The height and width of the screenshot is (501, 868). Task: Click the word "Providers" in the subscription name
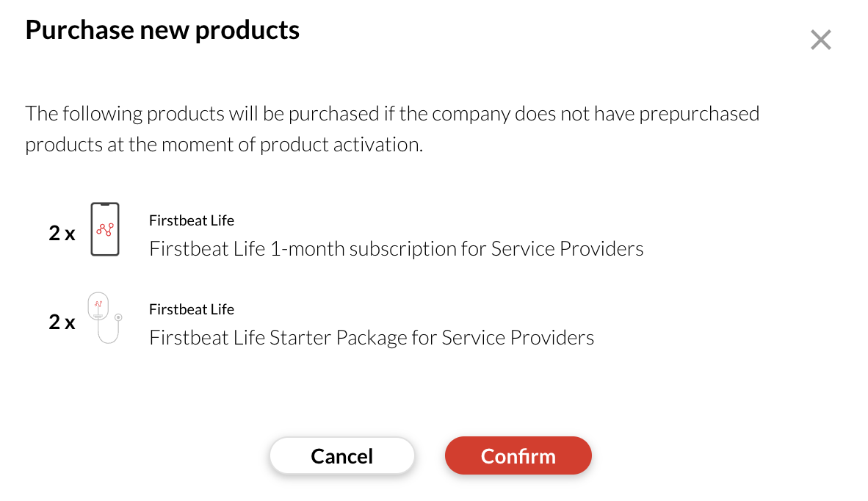pyautogui.click(x=601, y=249)
